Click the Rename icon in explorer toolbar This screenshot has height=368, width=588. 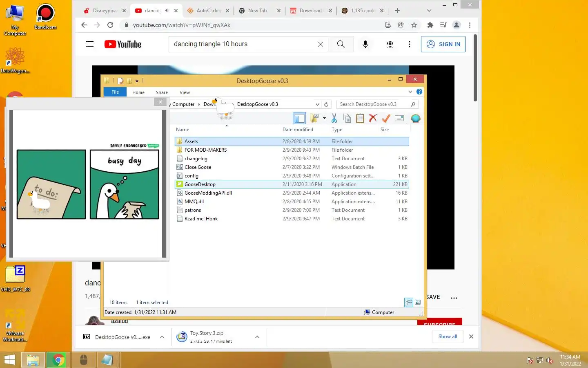click(399, 119)
